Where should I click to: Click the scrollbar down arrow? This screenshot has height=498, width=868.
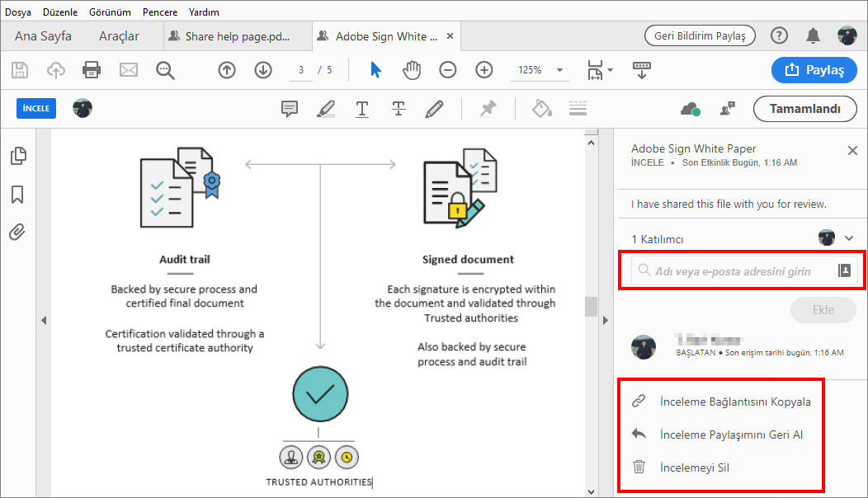592,491
